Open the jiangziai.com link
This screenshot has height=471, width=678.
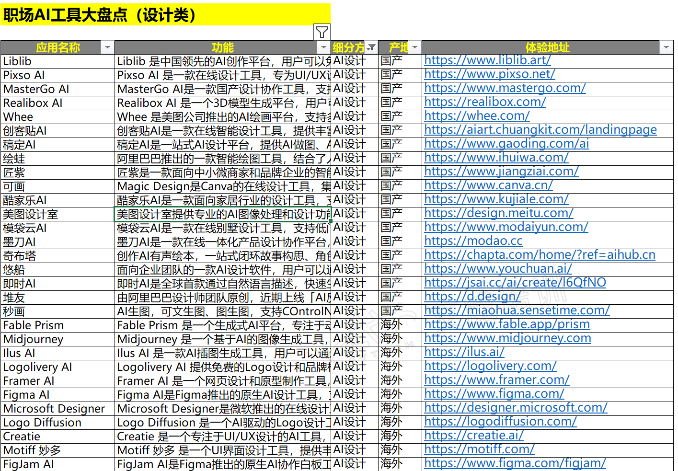coord(501,171)
